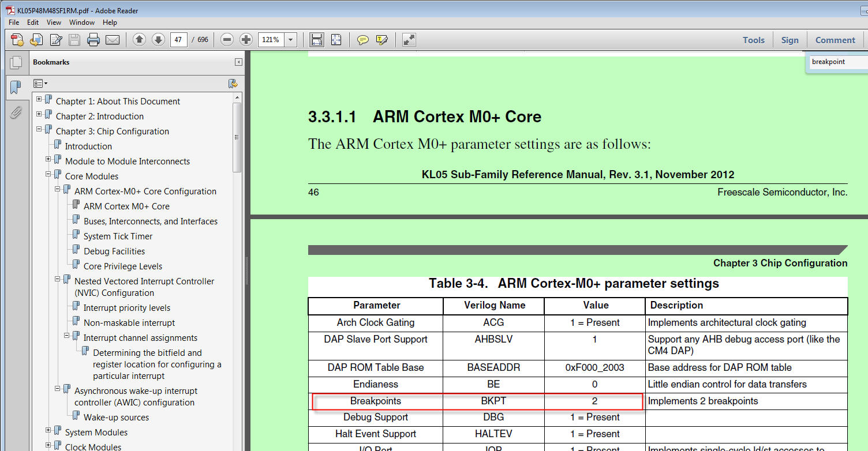
Task: Switch to Read Mode view
Action: tap(409, 40)
